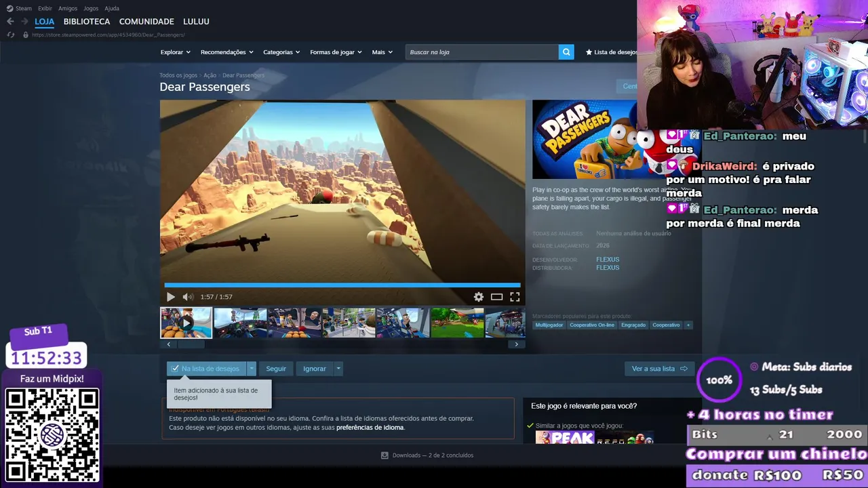Focus the Buscar na loja search field

click(482, 52)
